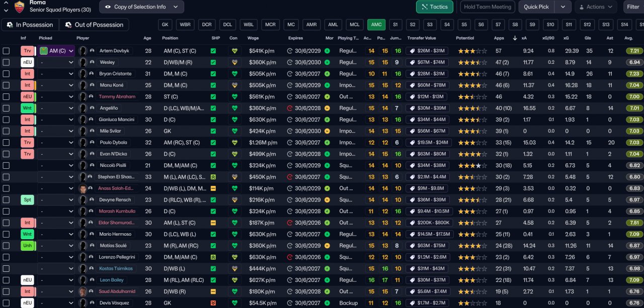Click Anass Salah-Eddine's player portrait
This screenshot has width=644, height=308.
click(83, 188)
